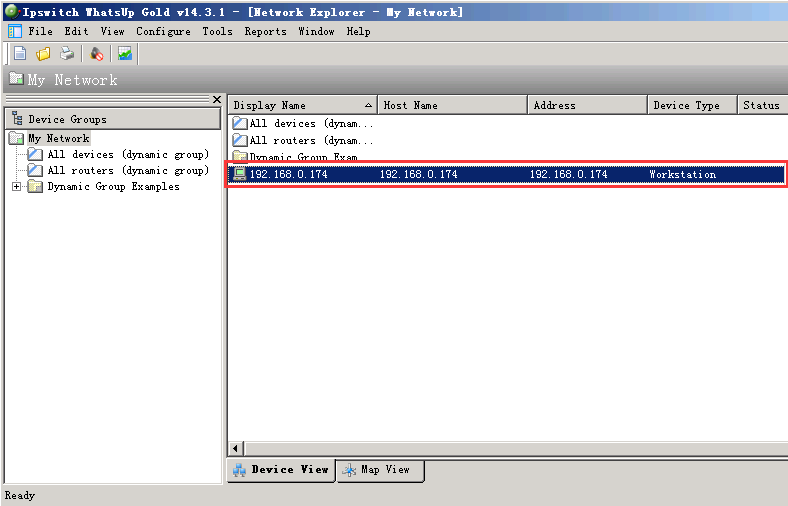Image resolution: width=788 pixels, height=506 pixels.
Task: Click the horizontal scrollbar left arrow
Action: click(237, 449)
